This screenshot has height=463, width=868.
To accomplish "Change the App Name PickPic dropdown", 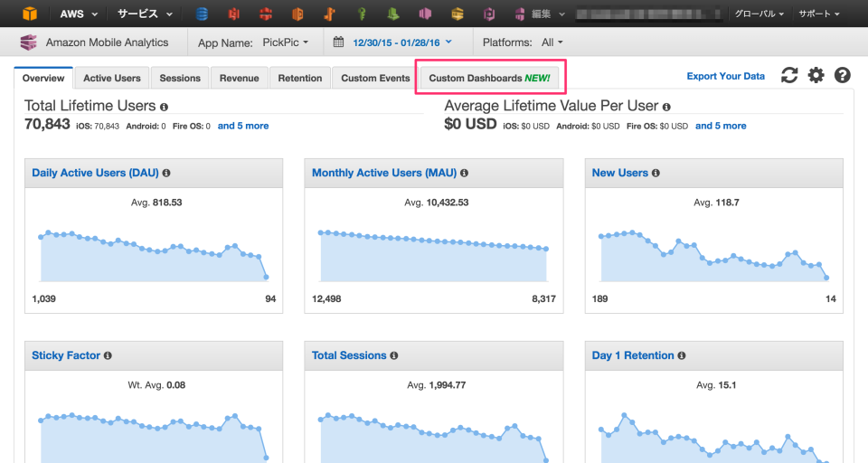I will (285, 43).
